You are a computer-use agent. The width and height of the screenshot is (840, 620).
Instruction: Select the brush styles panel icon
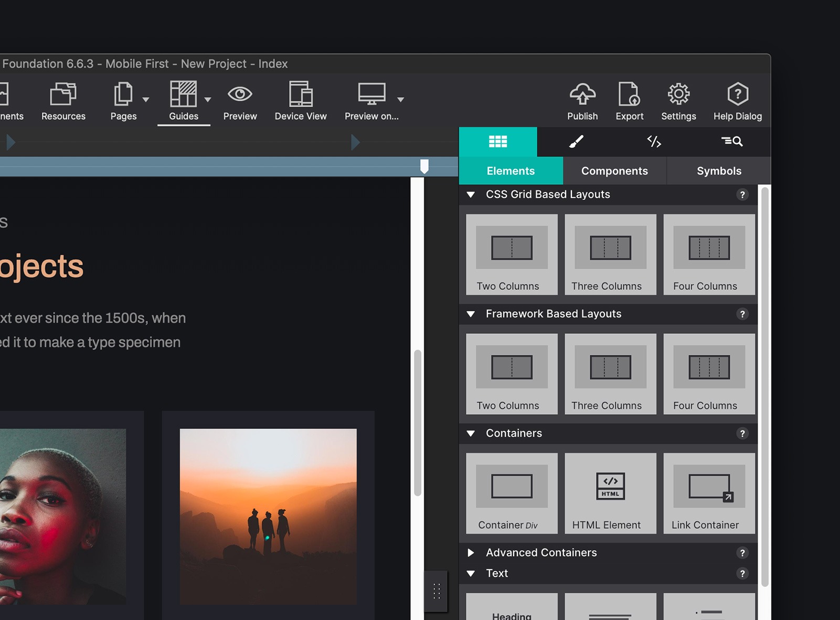point(576,142)
